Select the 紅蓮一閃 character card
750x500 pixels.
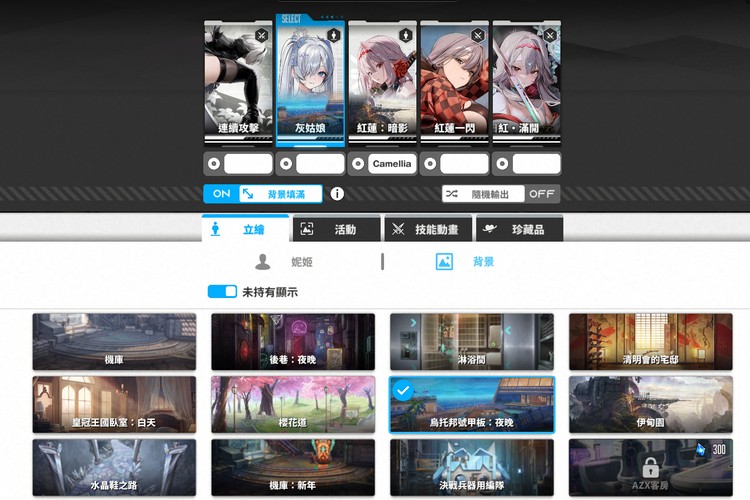[454, 82]
